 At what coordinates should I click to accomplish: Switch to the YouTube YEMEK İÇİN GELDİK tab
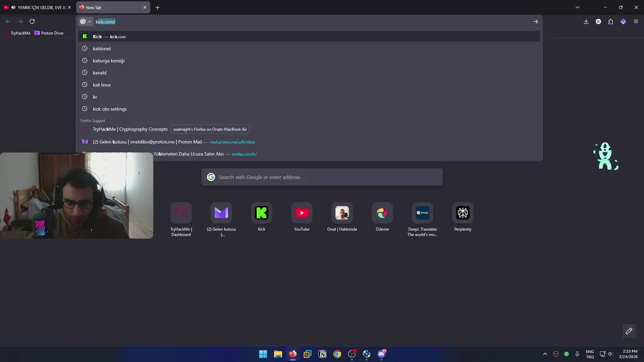coord(38,8)
